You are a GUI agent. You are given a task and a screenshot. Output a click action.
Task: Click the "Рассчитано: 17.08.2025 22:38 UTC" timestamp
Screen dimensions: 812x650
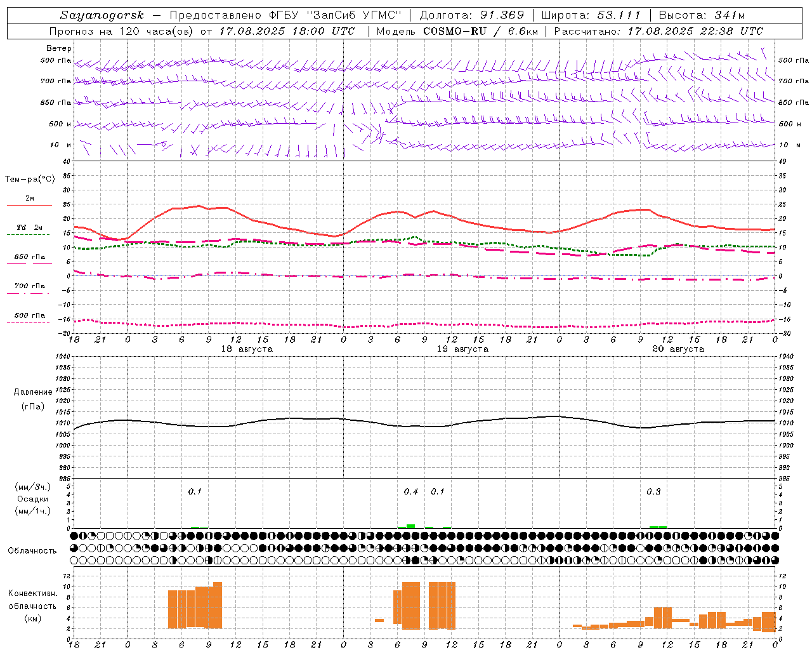[658, 31]
